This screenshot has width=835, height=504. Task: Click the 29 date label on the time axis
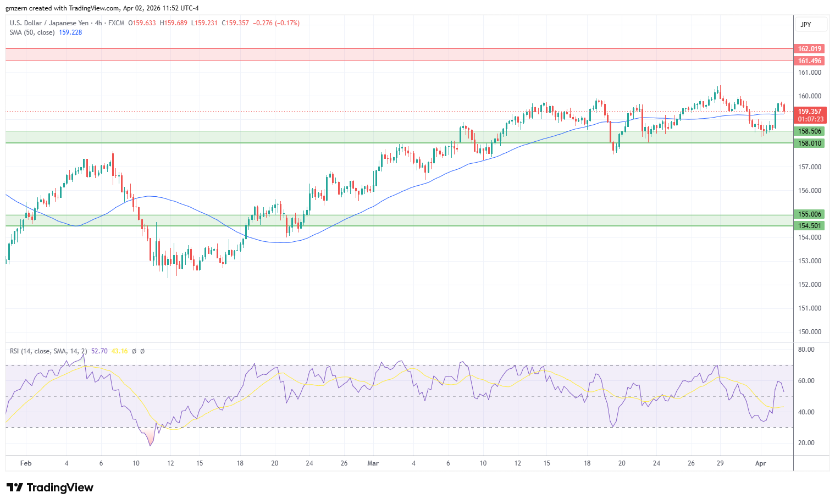(720, 463)
